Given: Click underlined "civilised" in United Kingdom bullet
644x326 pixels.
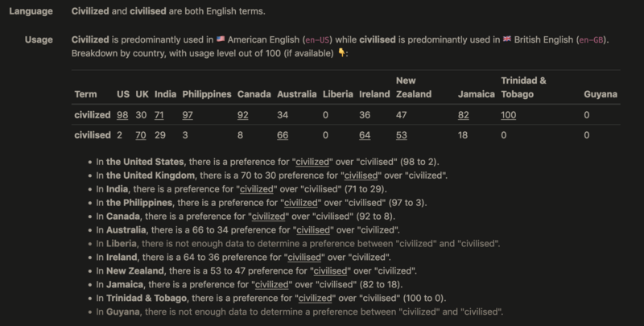Looking at the screenshot, I should point(361,175).
